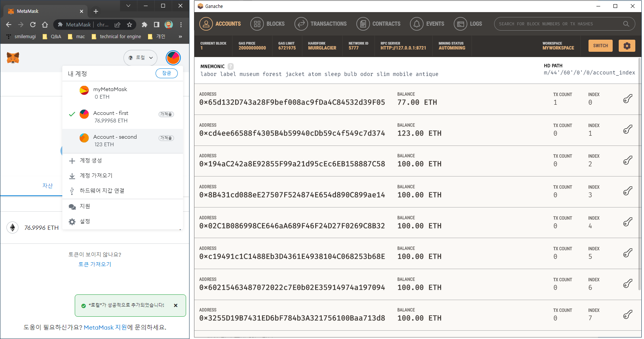Show private key for address 0x65d132D7...F05
The image size is (644, 339).
point(627,99)
